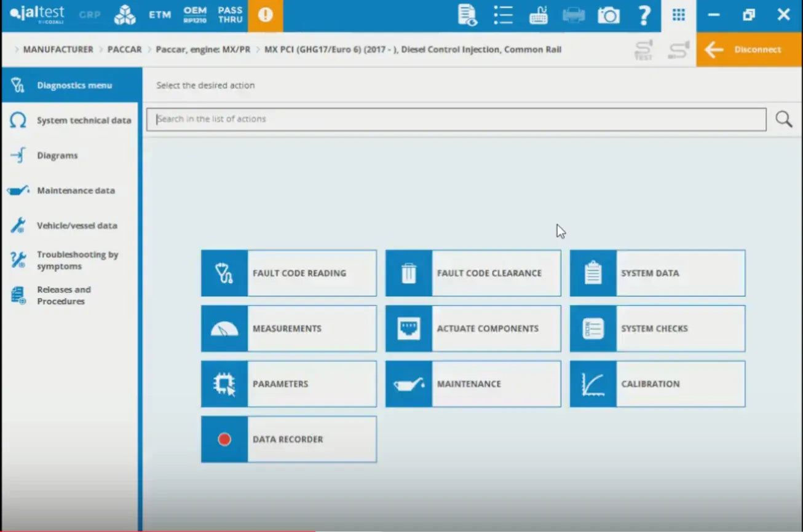Screen dimensions: 803x532
Task: Click the cable TEST icon
Action: 644,50
